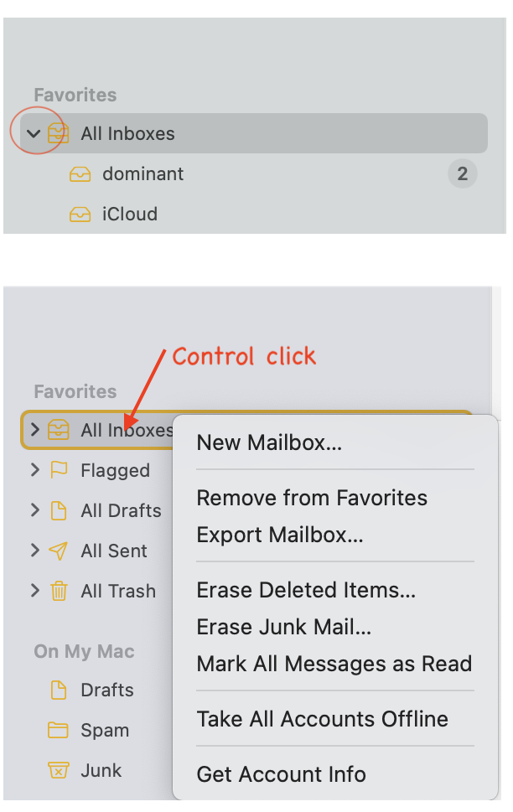Expand the All Drafts chevron
Screen dimensions: 513x812
coord(34,510)
